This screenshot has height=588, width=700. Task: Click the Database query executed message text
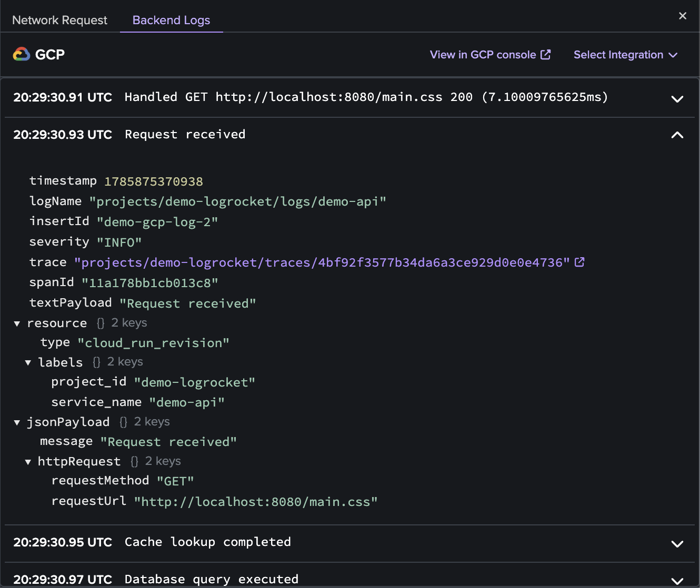[212, 580]
